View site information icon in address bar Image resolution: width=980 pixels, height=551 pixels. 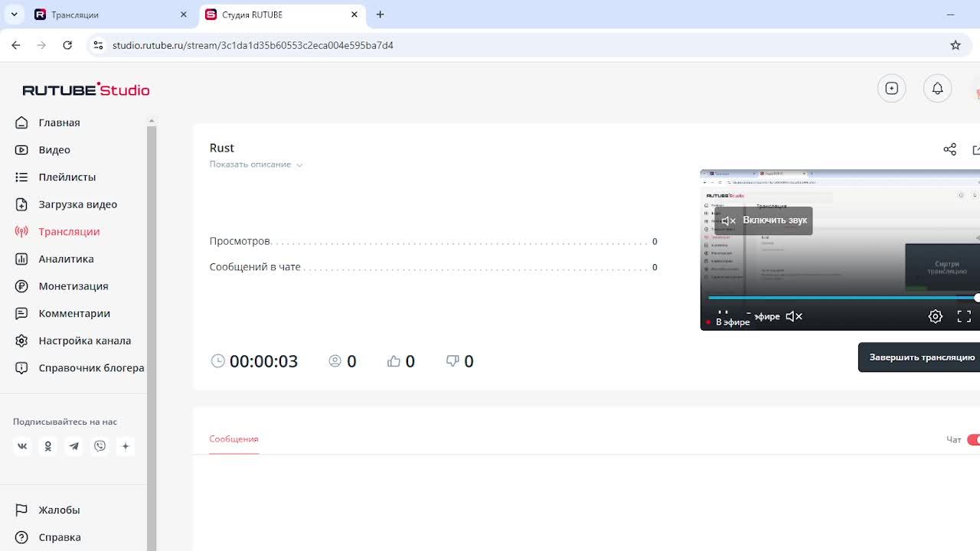point(98,45)
